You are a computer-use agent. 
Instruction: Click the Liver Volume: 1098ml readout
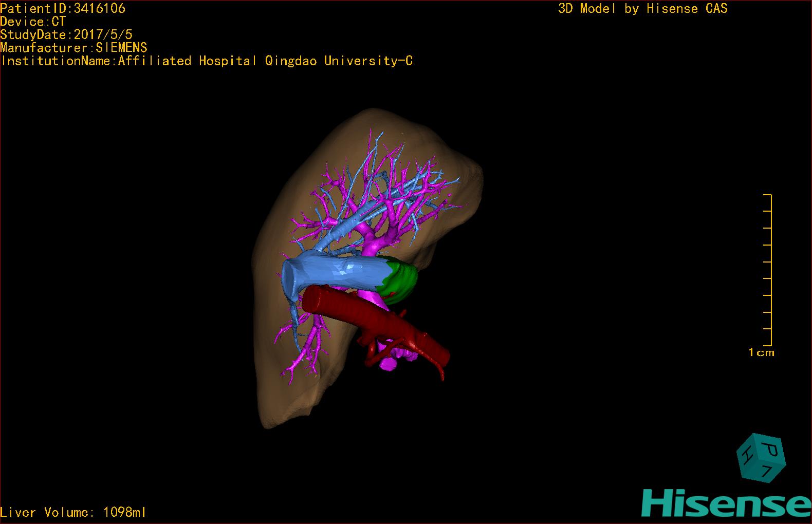(x=73, y=512)
